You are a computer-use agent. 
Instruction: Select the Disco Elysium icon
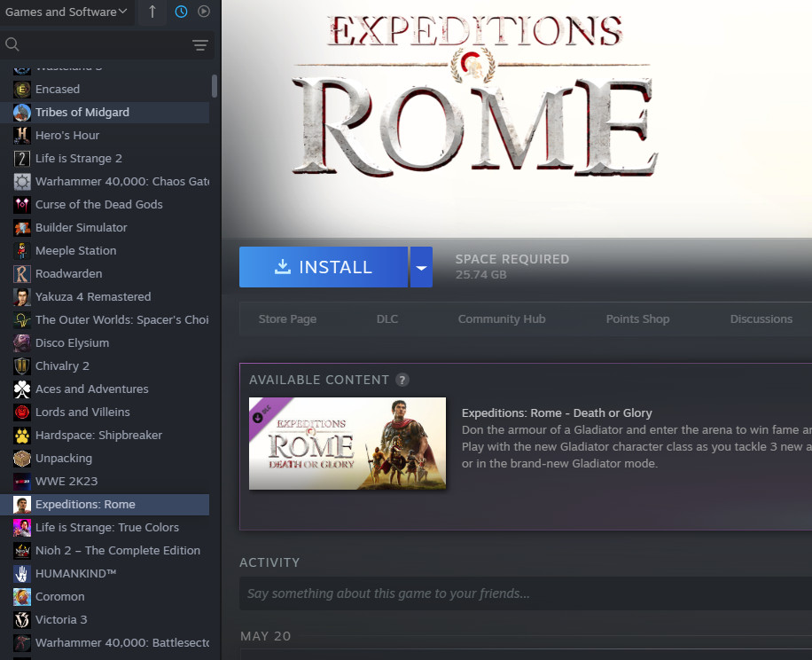tap(22, 343)
